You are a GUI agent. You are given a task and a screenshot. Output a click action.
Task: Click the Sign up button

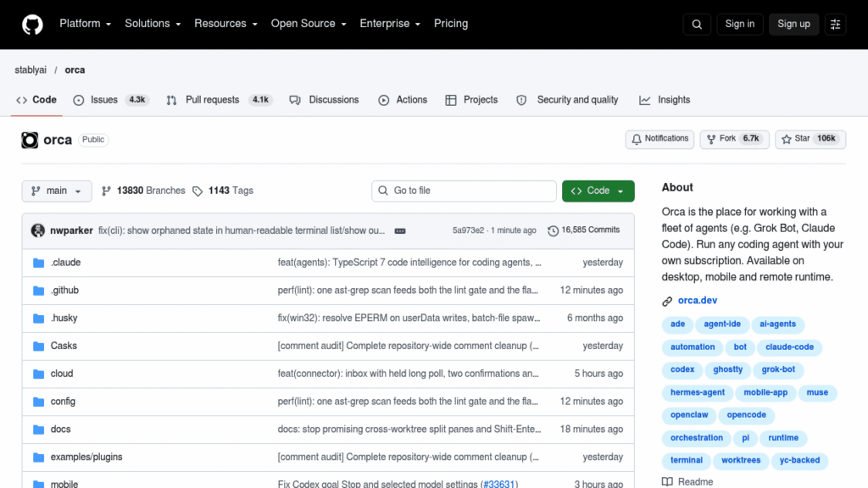click(x=793, y=25)
